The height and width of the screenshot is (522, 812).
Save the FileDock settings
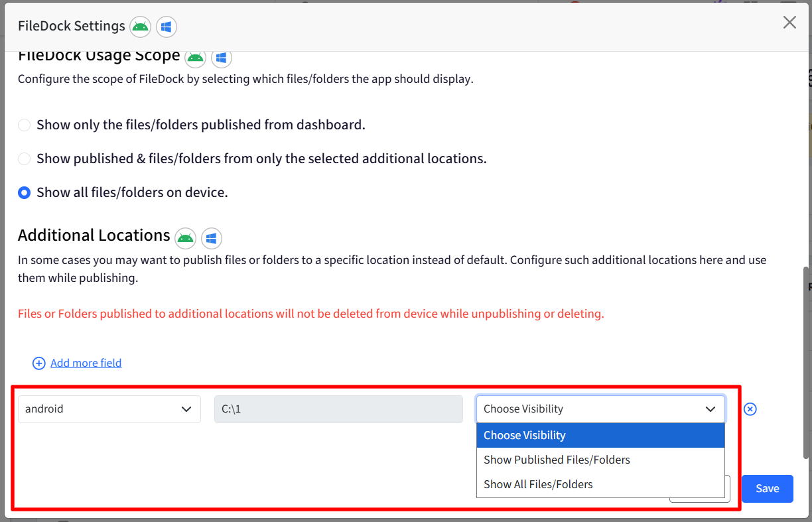pyautogui.click(x=768, y=489)
